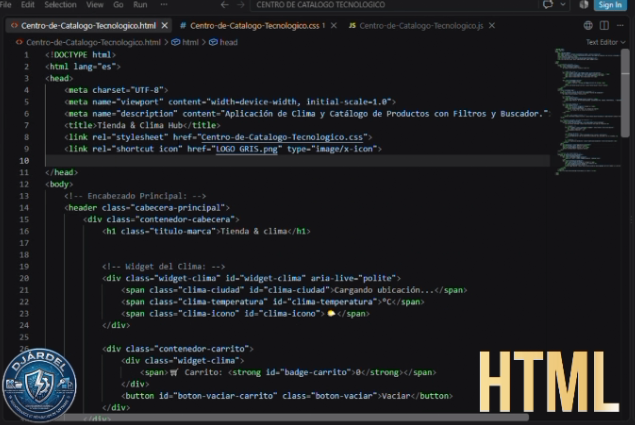The width and height of the screenshot is (635, 425).
Task: Open editor More Actions ellipsis
Action: pyautogui.click(x=620, y=26)
